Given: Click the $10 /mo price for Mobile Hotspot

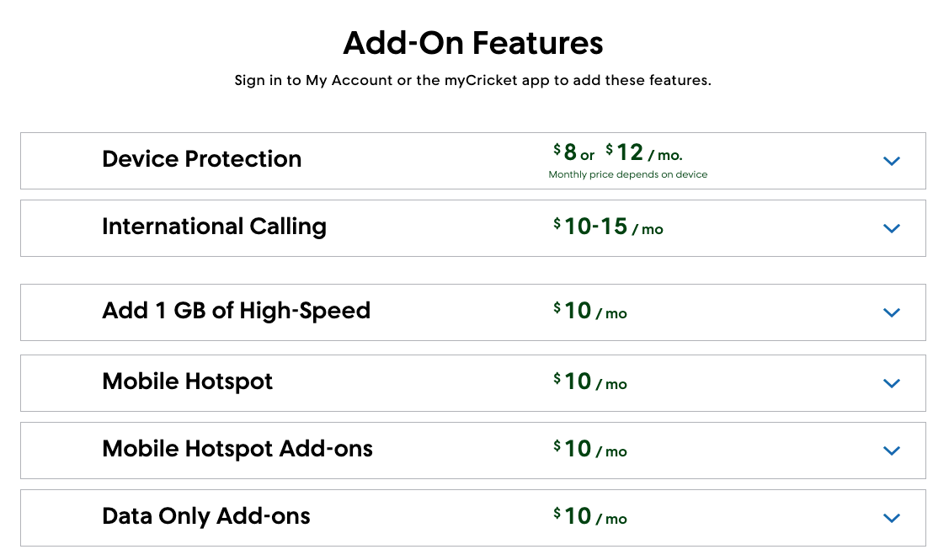Looking at the screenshot, I should 589,382.
